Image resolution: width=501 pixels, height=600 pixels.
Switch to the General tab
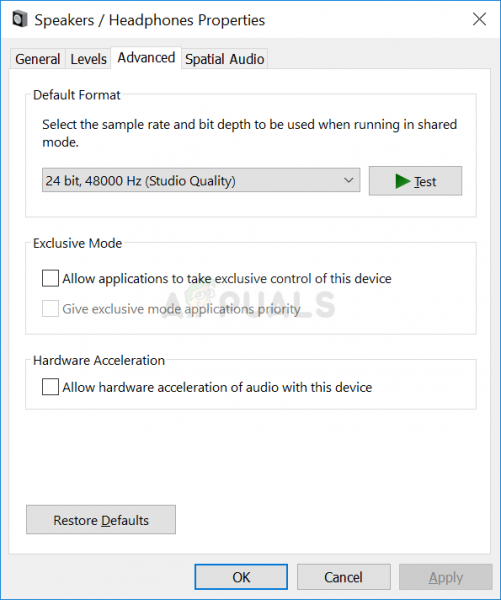point(38,59)
